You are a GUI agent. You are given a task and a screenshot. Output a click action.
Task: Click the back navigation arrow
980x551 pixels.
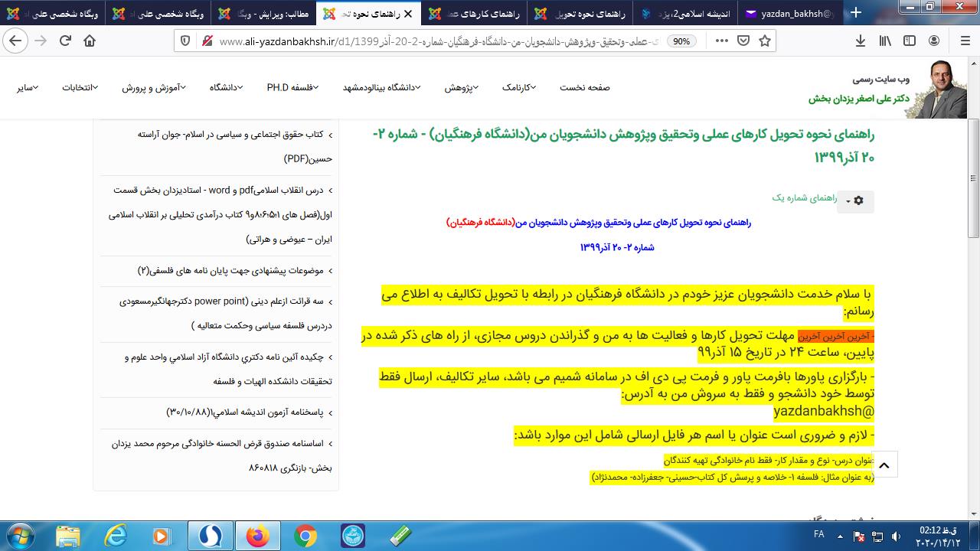15,41
